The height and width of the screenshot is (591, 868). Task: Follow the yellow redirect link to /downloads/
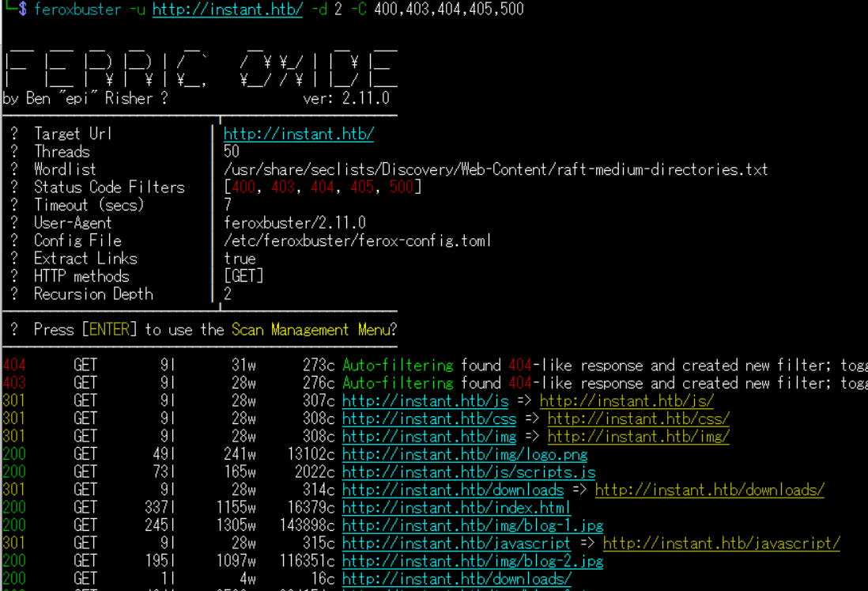click(x=709, y=490)
